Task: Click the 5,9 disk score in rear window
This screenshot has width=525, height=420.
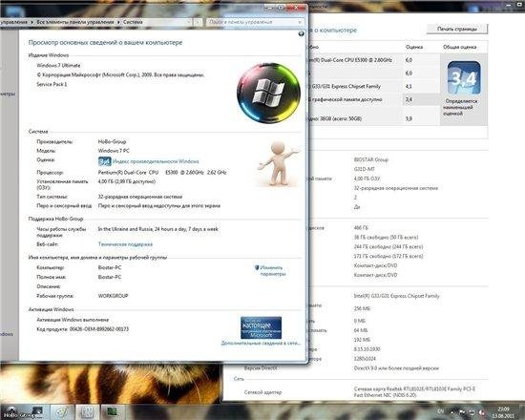Action: (x=409, y=118)
